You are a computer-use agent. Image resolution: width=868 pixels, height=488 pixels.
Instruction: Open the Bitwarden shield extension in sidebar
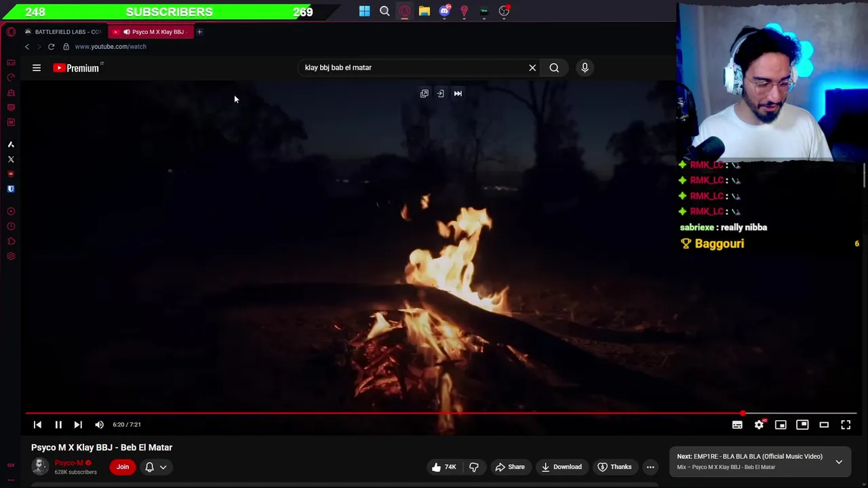tap(11, 189)
